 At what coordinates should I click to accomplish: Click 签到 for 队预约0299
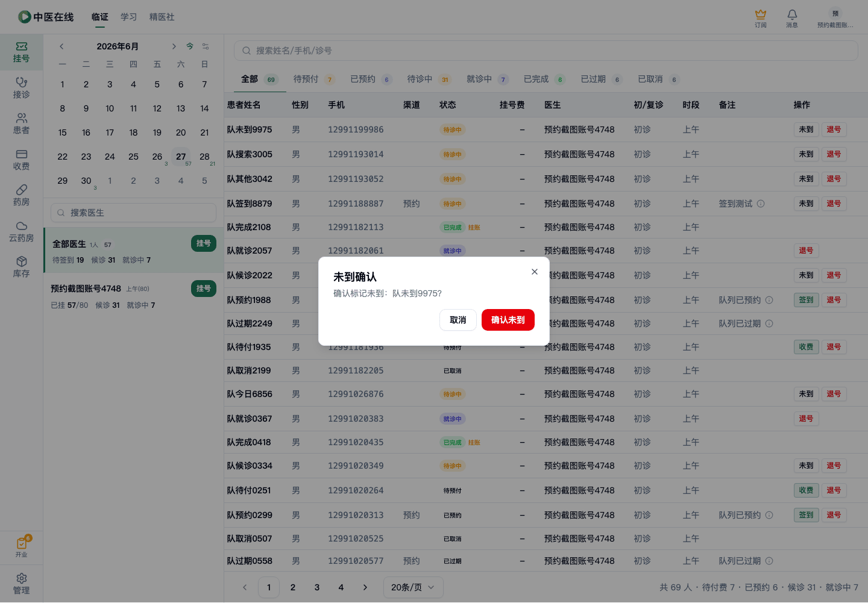[x=806, y=515]
